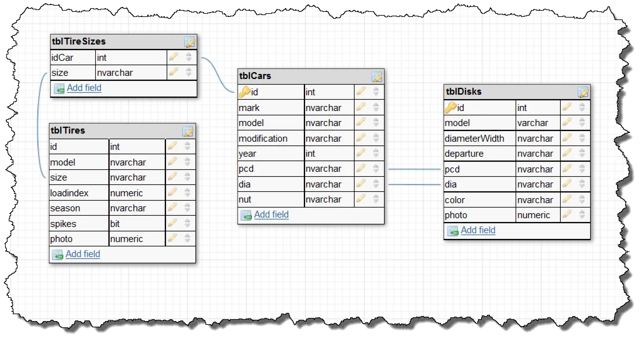Edit the spikes field pencil icon
This screenshot has width=644, height=343.
[172, 223]
